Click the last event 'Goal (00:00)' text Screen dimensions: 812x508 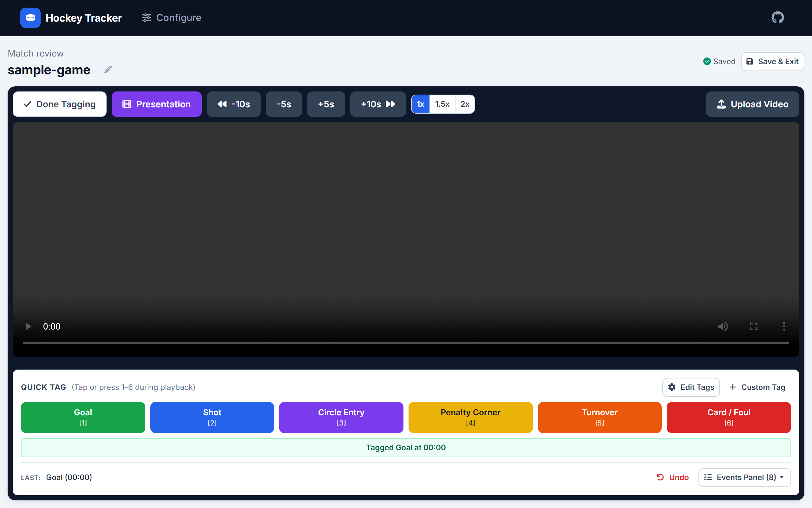[69, 478]
